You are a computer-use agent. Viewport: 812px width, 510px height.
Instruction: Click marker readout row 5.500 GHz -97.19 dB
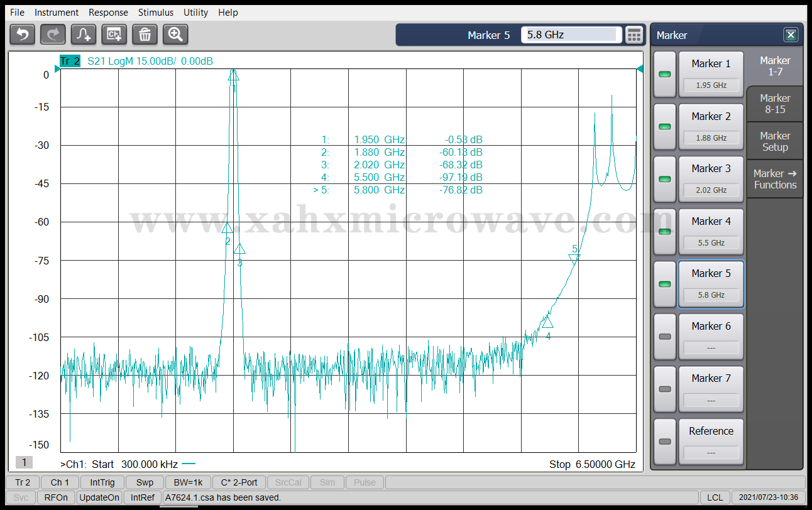pos(402,177)
